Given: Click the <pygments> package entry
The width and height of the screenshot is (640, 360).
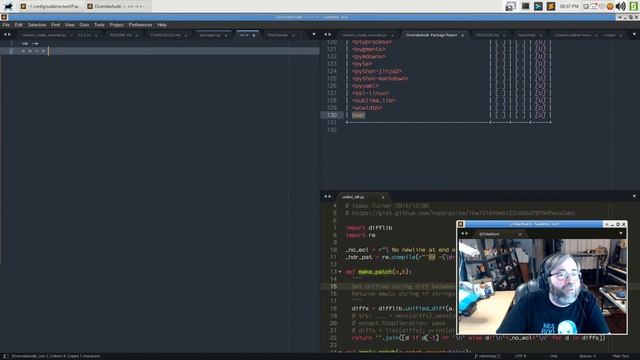Looking at the screenshot, I should (369, 49).
